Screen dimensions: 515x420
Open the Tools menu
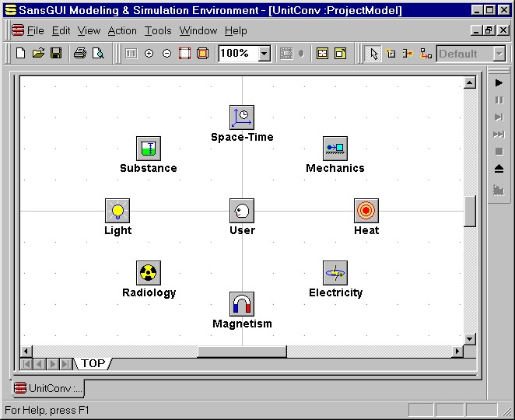[158, 31]
